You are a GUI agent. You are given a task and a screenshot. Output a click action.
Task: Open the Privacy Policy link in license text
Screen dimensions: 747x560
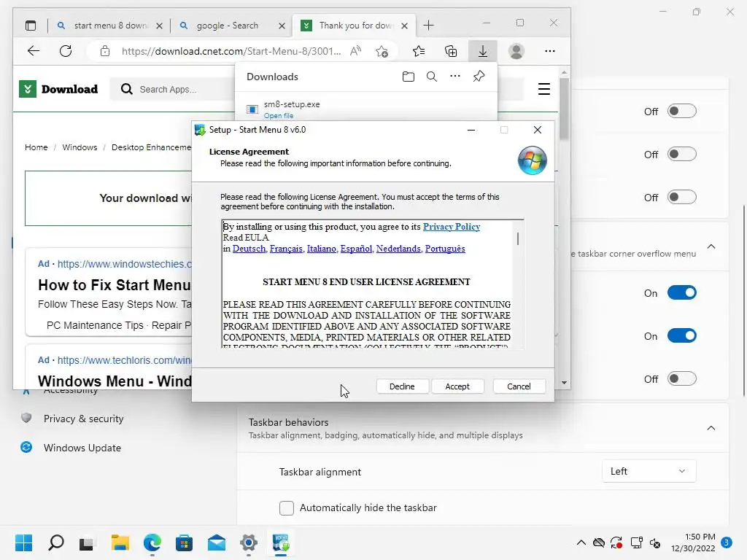point(451,227)
